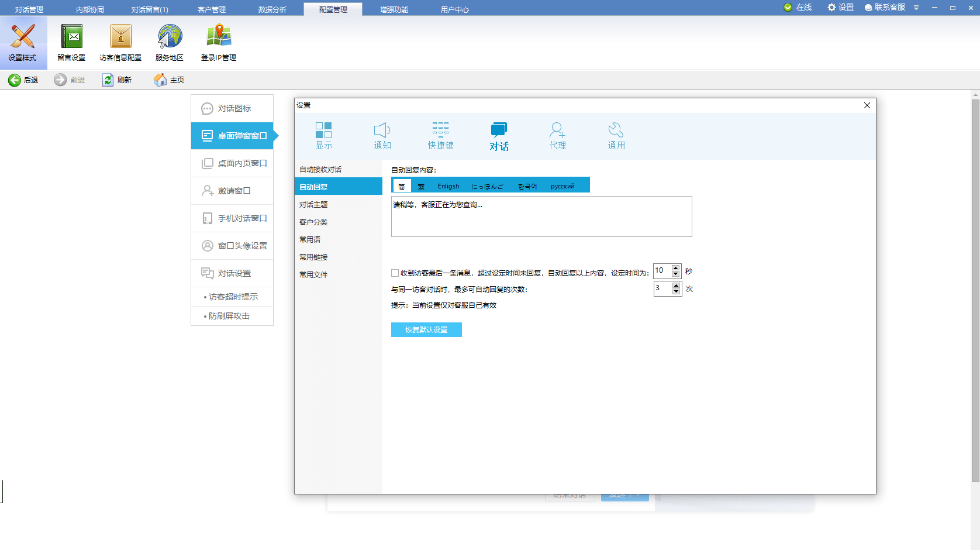This screenshot has height=550, width=980.
Task: Increase the timeout seconds spinner value
Action: pos(676,268)
